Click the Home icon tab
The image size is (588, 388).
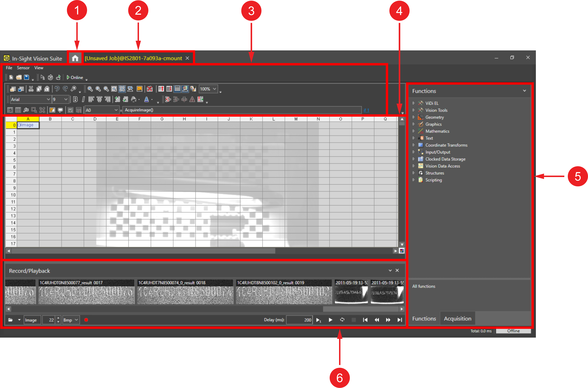75,58
